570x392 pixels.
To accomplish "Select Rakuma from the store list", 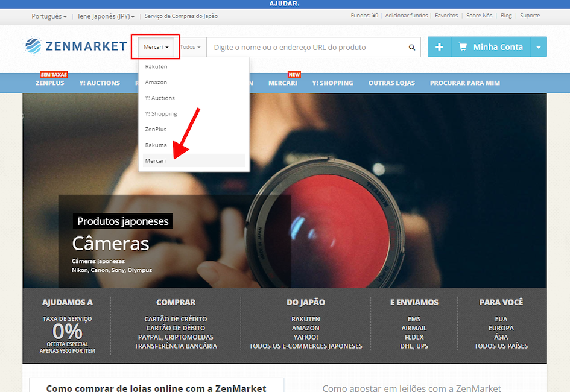I will tap(194, 145).
